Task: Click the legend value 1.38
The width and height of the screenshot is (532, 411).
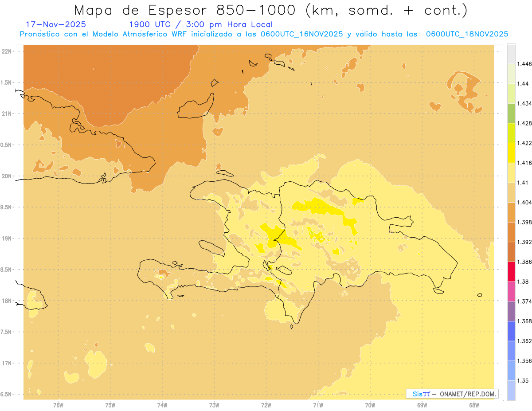Action: pos(523,282)
